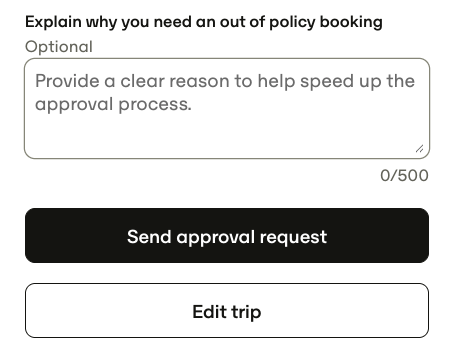
Task: Click 'approval process.' placeholder line in the textbox
Action: (x=113, y=105)
